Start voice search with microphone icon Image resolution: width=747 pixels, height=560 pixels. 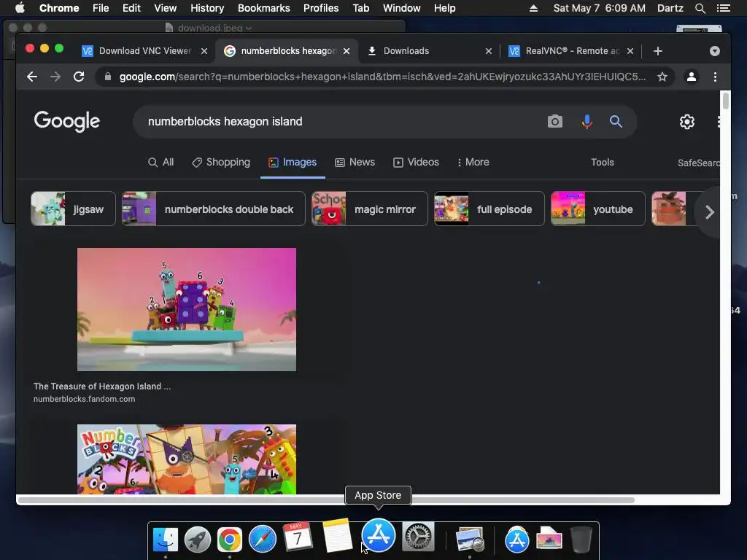coord(587,122)
